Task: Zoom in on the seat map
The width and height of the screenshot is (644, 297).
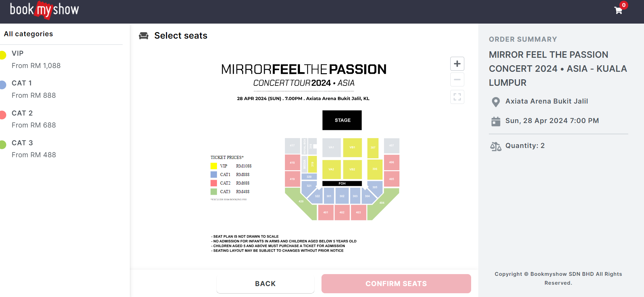Action: pos(457,64)
